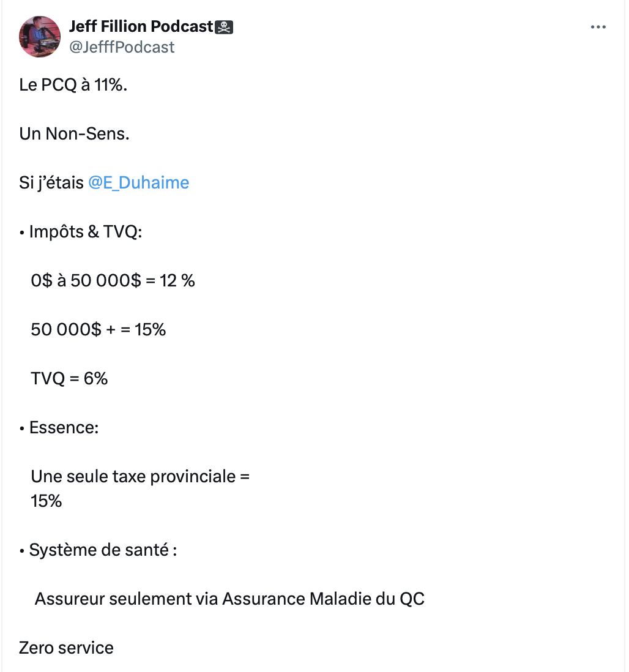The width and height of the screenshot is (629, 672).
Task: Click the "50 000$ + = 15%" line
Action: (98, 329)
